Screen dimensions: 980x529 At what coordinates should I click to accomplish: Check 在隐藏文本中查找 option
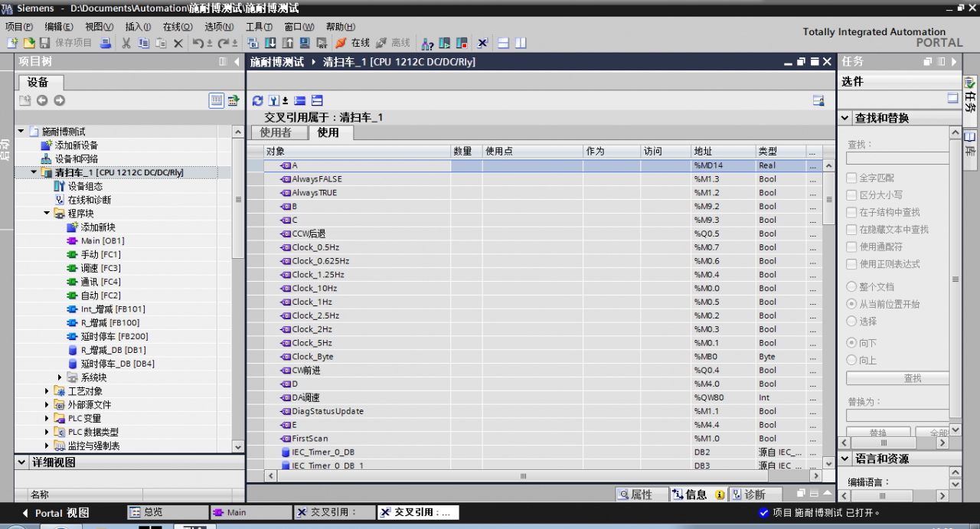[x=851, y=230]
